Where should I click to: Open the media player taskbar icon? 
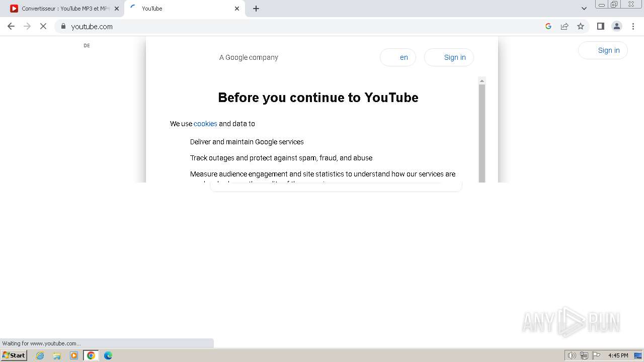74,355
